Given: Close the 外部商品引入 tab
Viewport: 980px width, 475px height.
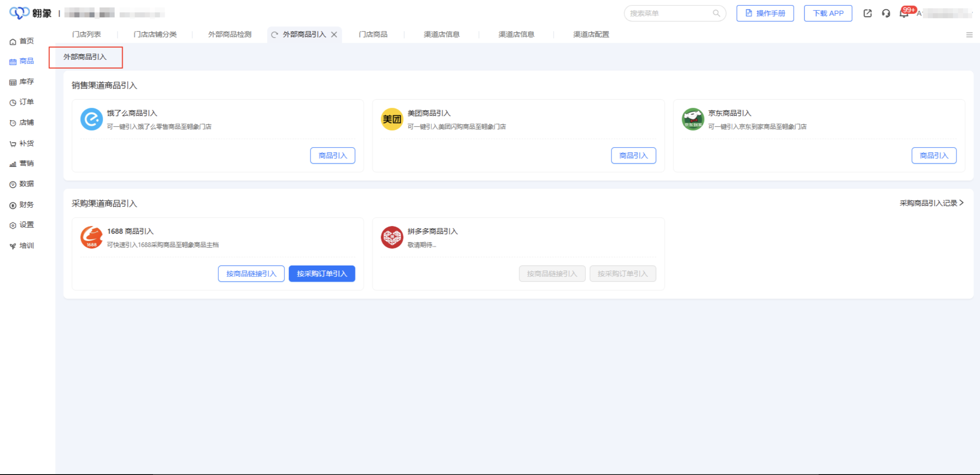Looking at the screenshot, I should tap(334, 35).
